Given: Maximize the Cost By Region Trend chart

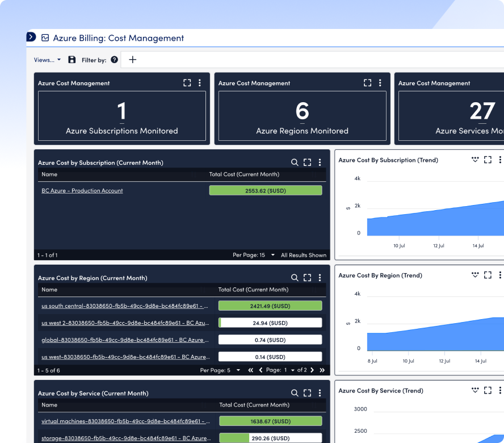Looking at the screenshot, I should pyautogui.click(x=488, y=275).
